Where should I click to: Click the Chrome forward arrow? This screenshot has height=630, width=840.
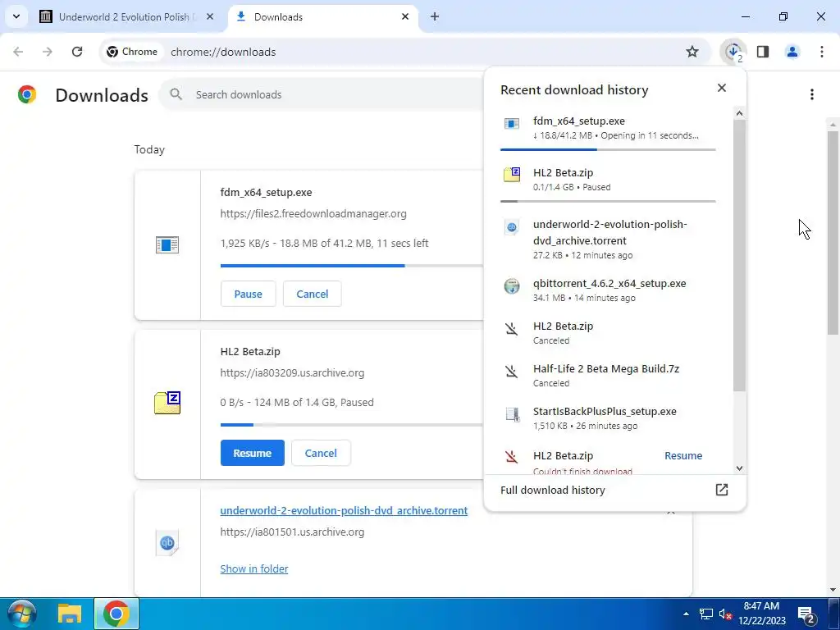pyautogui.click(x=48, y=52)
